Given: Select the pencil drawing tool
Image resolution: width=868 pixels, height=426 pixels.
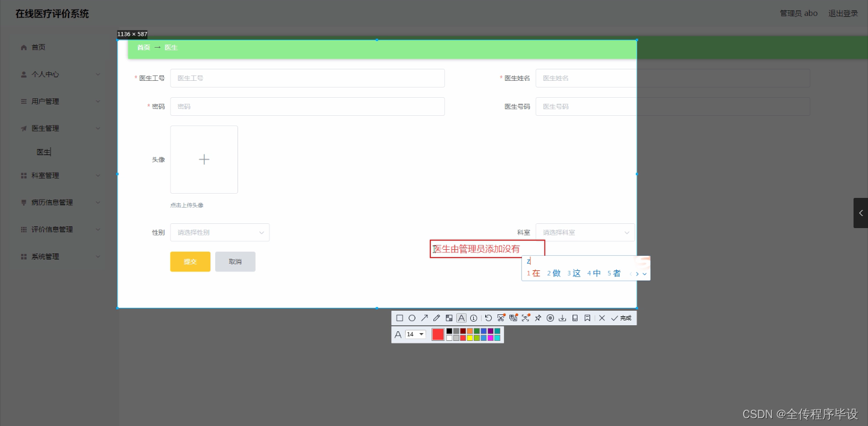Looking at the screenshot, I should [x=436, y=318].
